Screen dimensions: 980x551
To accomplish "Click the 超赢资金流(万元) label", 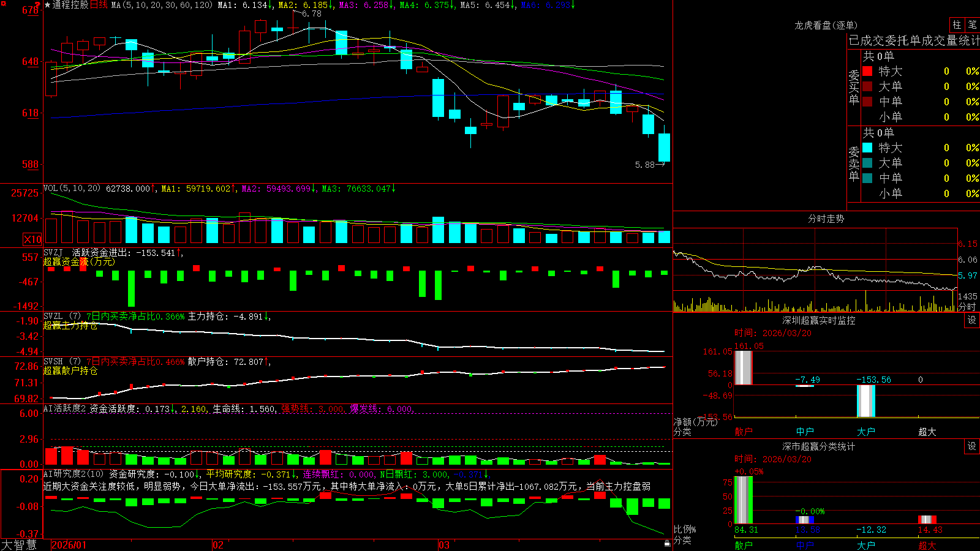I will point(79,261).
